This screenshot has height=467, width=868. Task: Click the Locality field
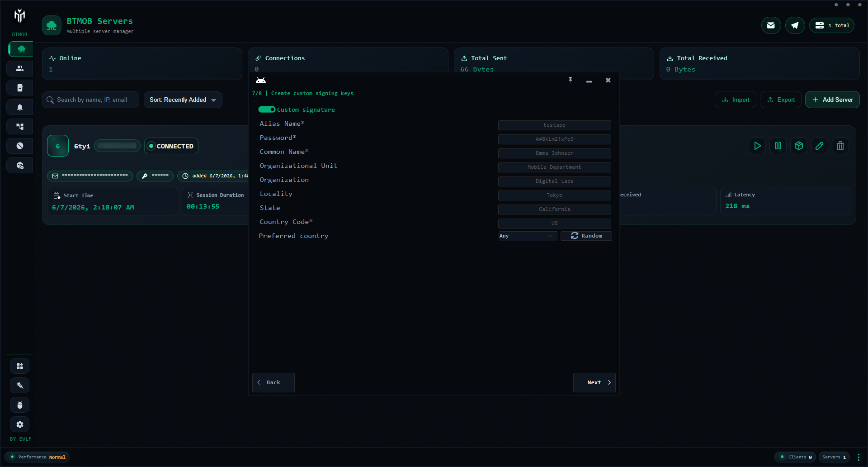click(555, 195)
